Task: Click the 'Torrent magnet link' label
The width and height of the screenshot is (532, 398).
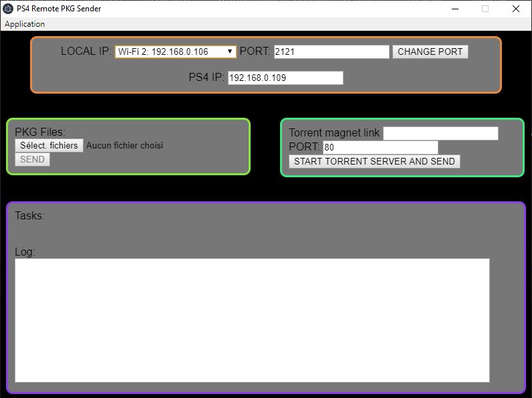Action: click(334, 133)
